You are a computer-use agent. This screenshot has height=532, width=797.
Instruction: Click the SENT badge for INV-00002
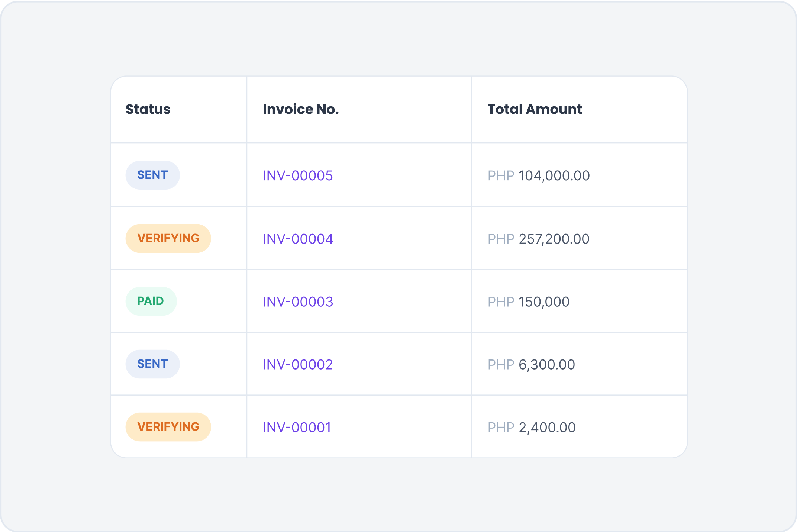[x=152, y=364]
